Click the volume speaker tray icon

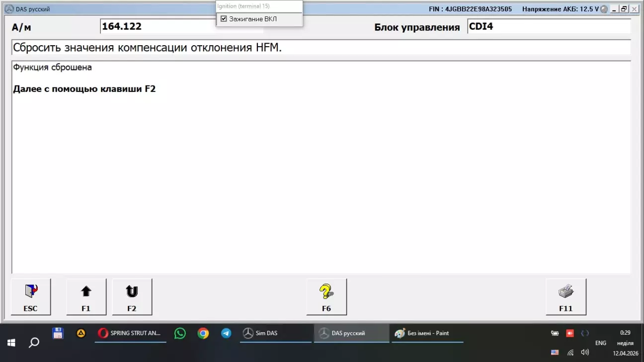pos(585,353)
